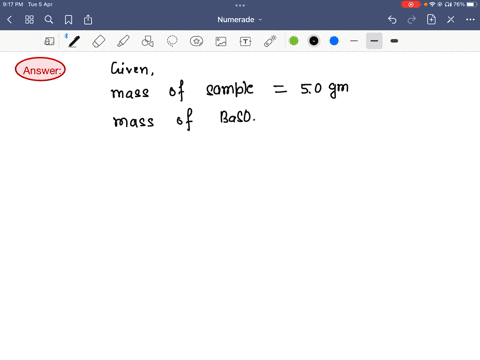Bookmark this page
Viewport: 480px width, 360px height.
pyautogui.click(x=68, y=20)
